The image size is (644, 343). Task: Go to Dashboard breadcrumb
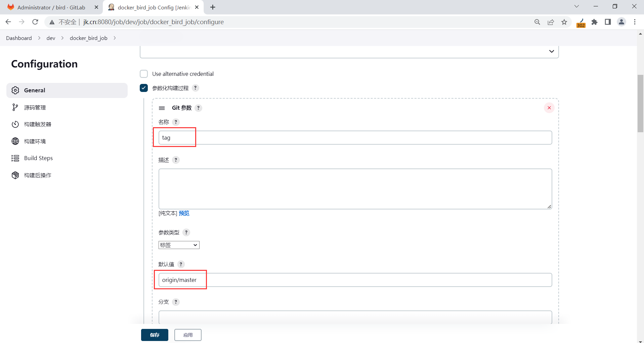pyautogui.click(x=19, y=38)
